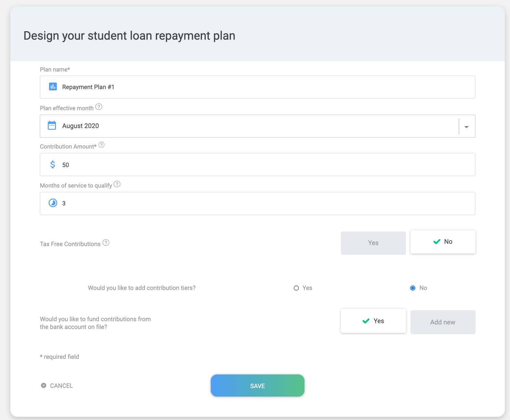510x420 pixels.
Task: Enable Tax Free Contributions with Yes
Action: click(373, 243)
